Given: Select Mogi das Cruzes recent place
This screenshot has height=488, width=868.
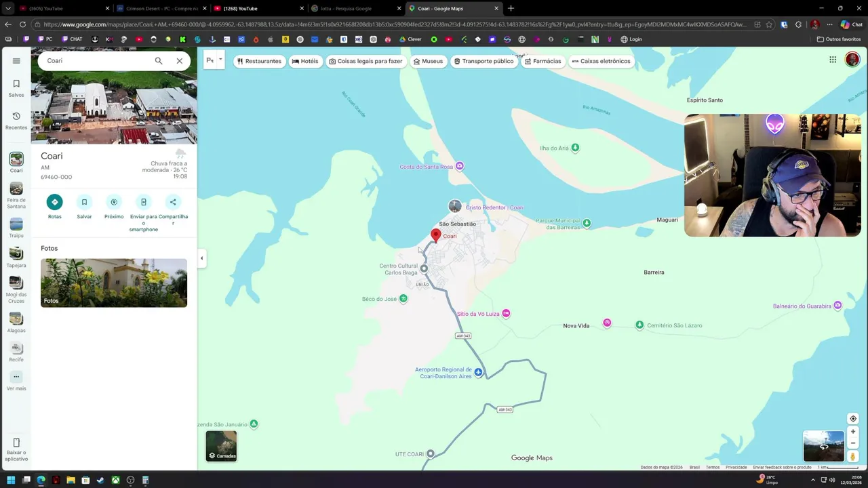Looking at the screenshot, I should pos(16,290).
